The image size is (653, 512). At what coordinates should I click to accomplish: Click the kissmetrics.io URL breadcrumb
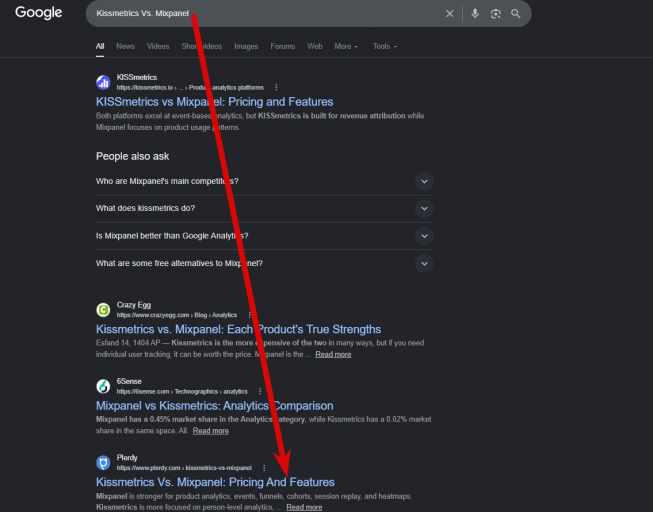pos(190,87)
